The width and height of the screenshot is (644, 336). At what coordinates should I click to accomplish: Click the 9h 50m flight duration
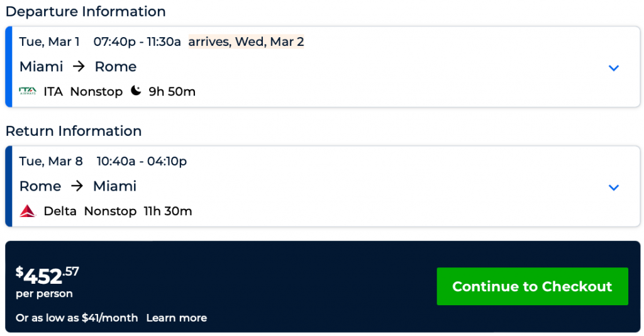[172, 92]
